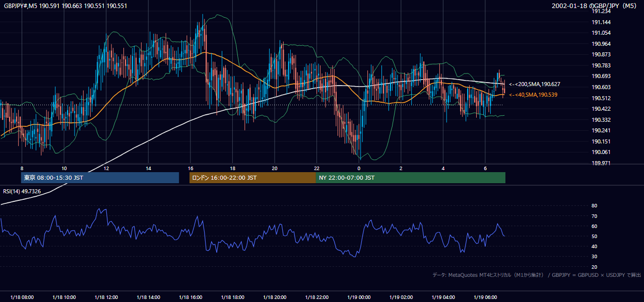This screenshot has height=302, width=644.
Task: Click bottom time label 1/18 20:00
Action: [275, 297]
